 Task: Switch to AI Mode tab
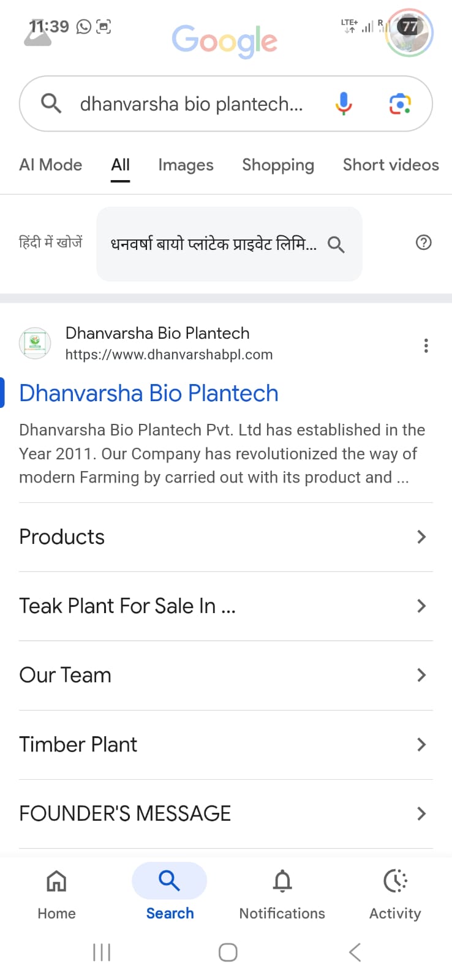pyautogui.click(x=51, y=165)
